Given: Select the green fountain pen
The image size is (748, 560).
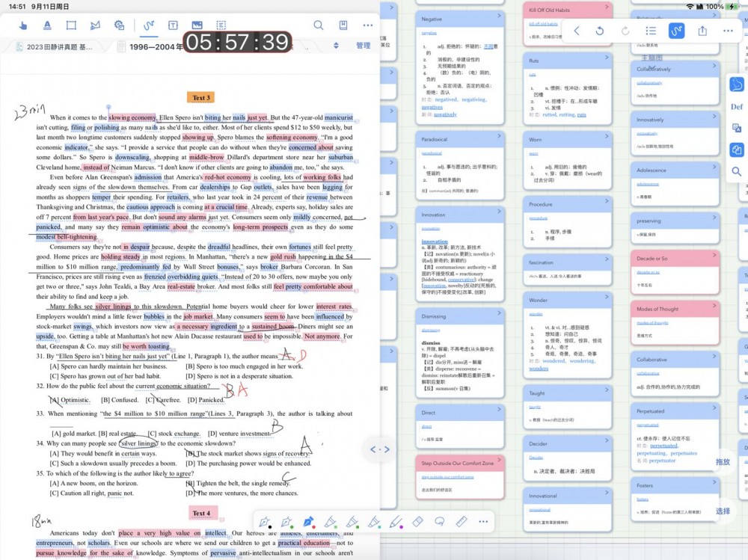Looking at the screenshot, I should point(286,522).
